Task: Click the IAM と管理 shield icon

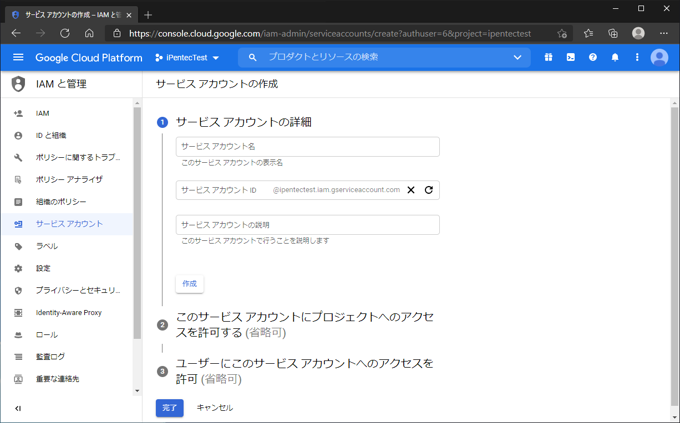Action: click(18, 84)
